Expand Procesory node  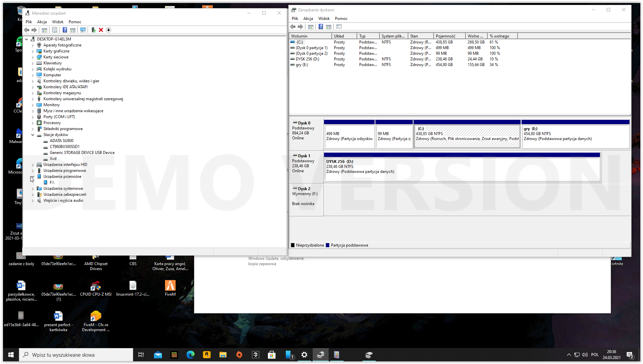pos(33,123)
